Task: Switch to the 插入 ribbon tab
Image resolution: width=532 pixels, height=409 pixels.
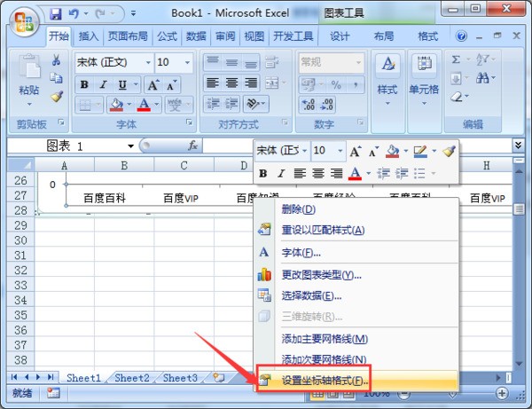Action: (89, 36)
